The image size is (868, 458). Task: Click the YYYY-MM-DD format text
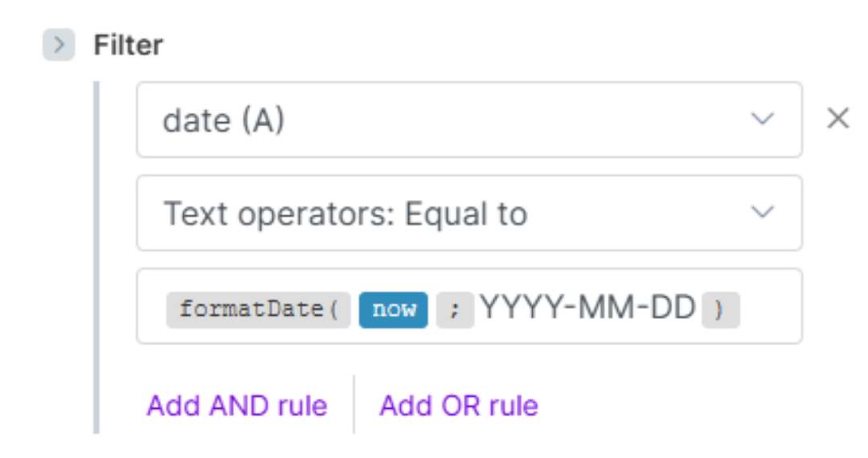click(x=588, y=308)
